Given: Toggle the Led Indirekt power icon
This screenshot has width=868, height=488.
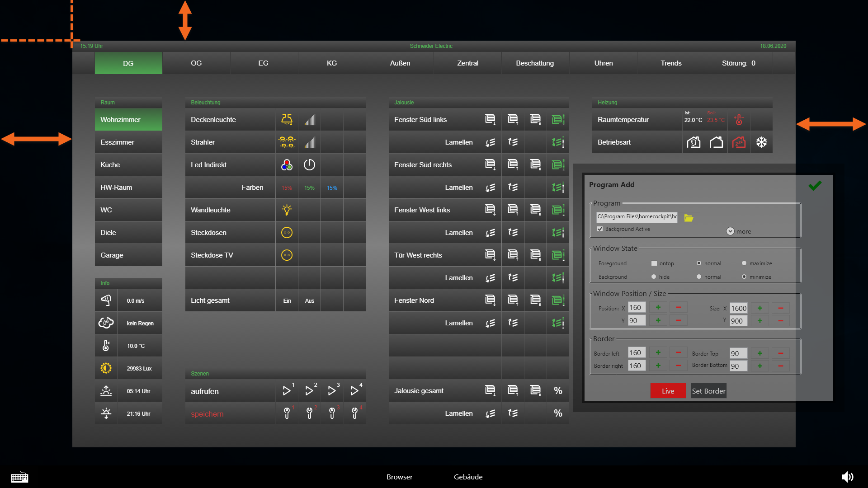Looking at the screenshot, I should 309,165.
